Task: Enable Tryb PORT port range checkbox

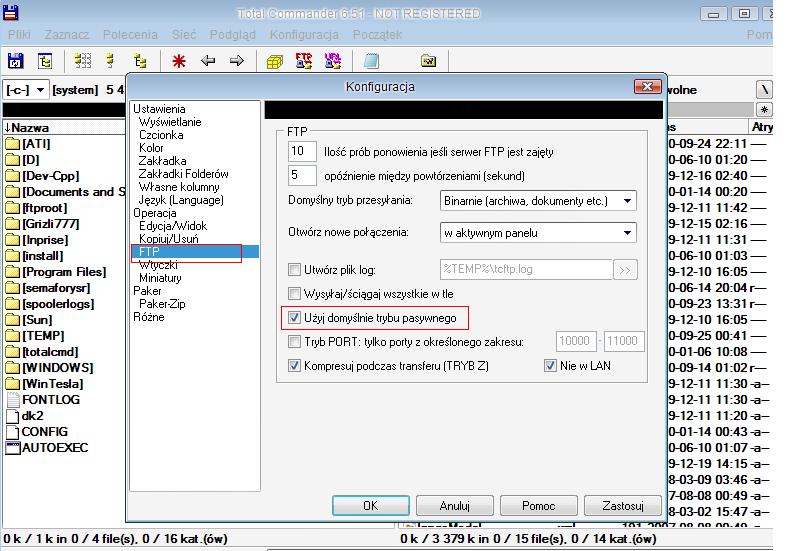Action: coord(294,342)
